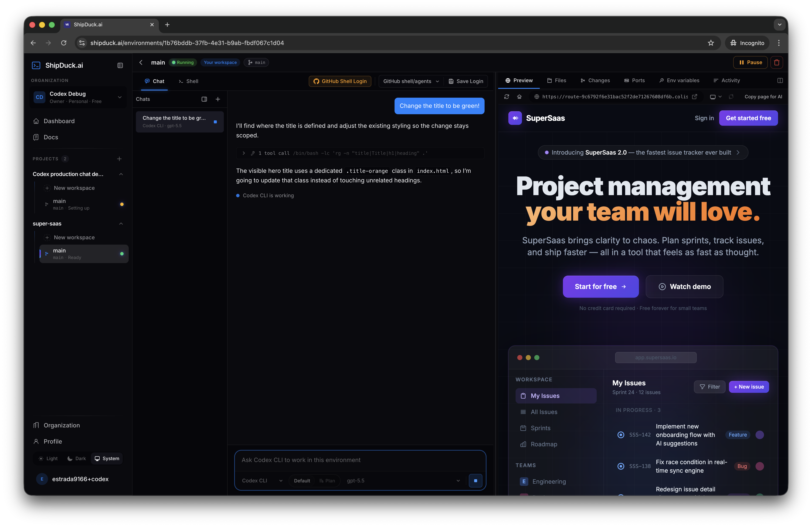Select the Chat tab
Screen dimensions: 812x527
[x=154, y=81]
